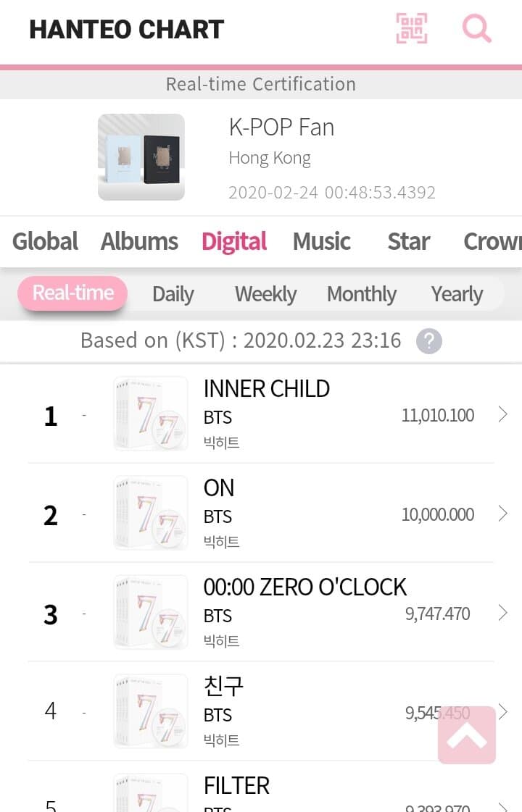This screenshot has width=522, height=812.
Task: Switch to the Weekly chart period
Action: click(x=265, y=294)
